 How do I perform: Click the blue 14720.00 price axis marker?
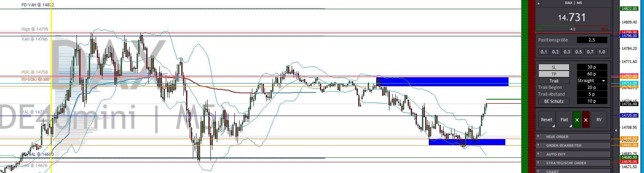coord(630,115)
